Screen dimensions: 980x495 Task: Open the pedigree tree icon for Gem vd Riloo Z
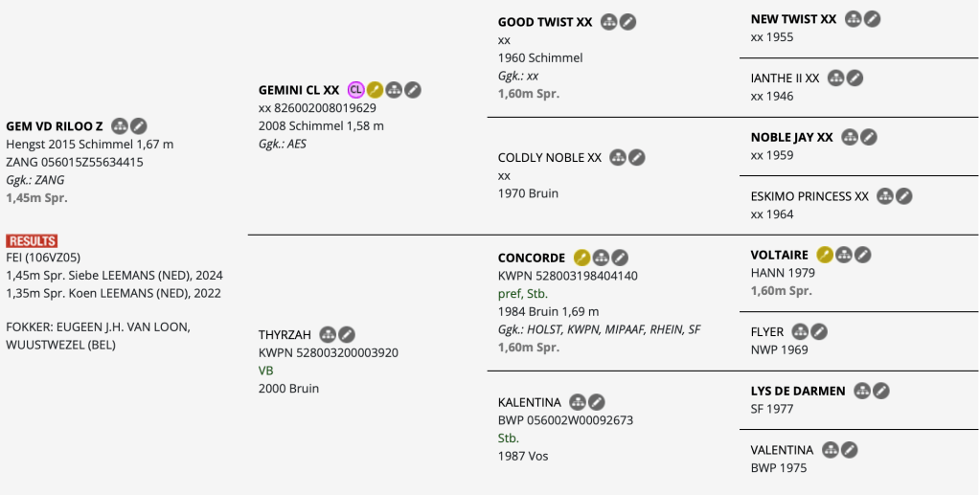point(120,125)
